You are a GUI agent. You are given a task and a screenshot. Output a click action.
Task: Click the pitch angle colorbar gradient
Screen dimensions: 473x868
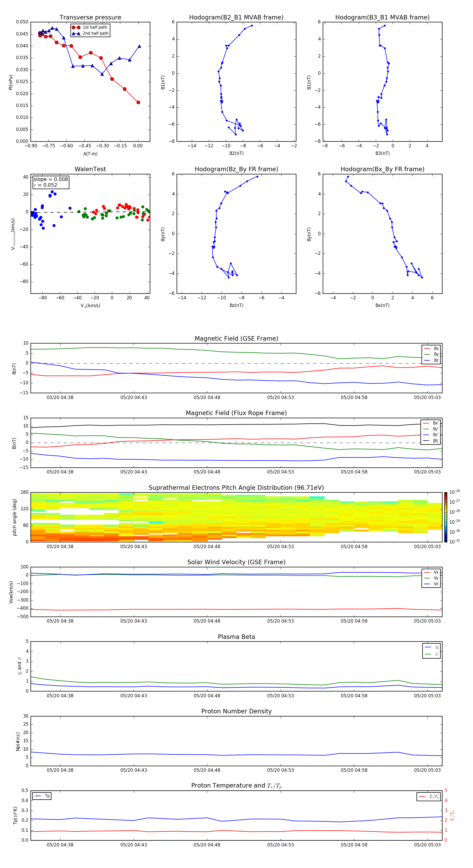click(445, 518)
